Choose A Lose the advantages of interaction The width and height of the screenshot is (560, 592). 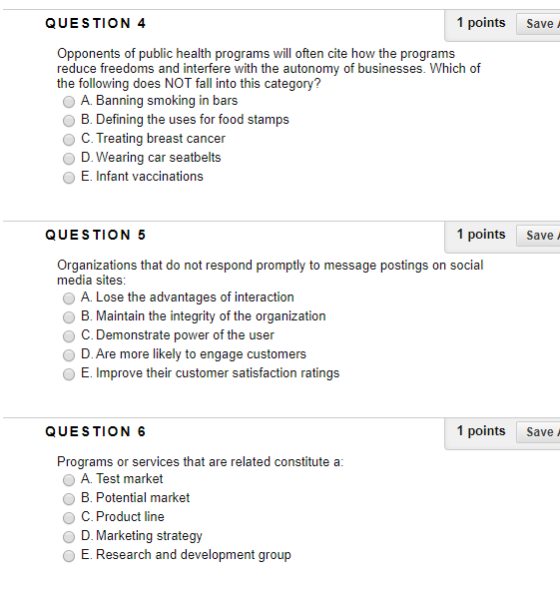69,299
